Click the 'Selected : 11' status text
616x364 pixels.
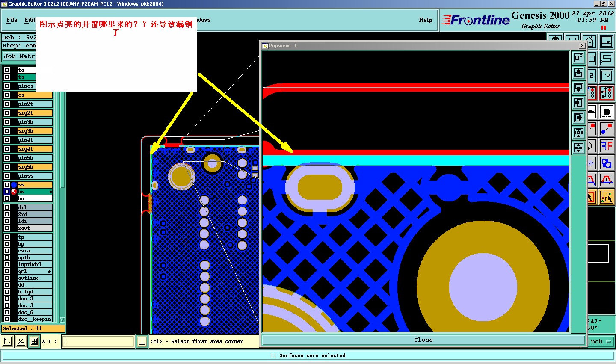pos(22,328)
